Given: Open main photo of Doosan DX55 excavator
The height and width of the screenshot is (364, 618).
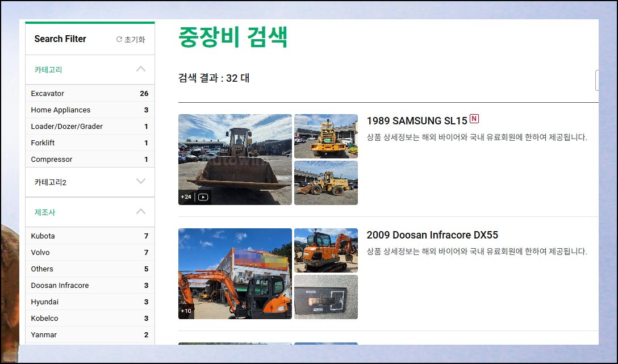Looking at the screenshot, I should [x=235, y=274].
